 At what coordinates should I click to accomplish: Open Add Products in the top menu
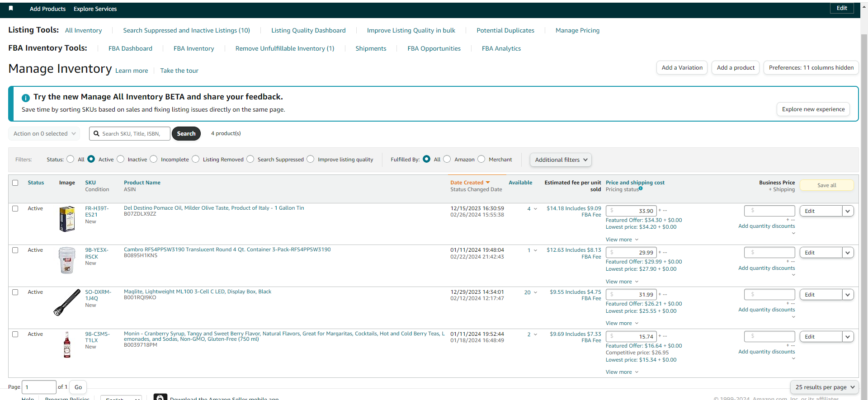coord(47,9)
